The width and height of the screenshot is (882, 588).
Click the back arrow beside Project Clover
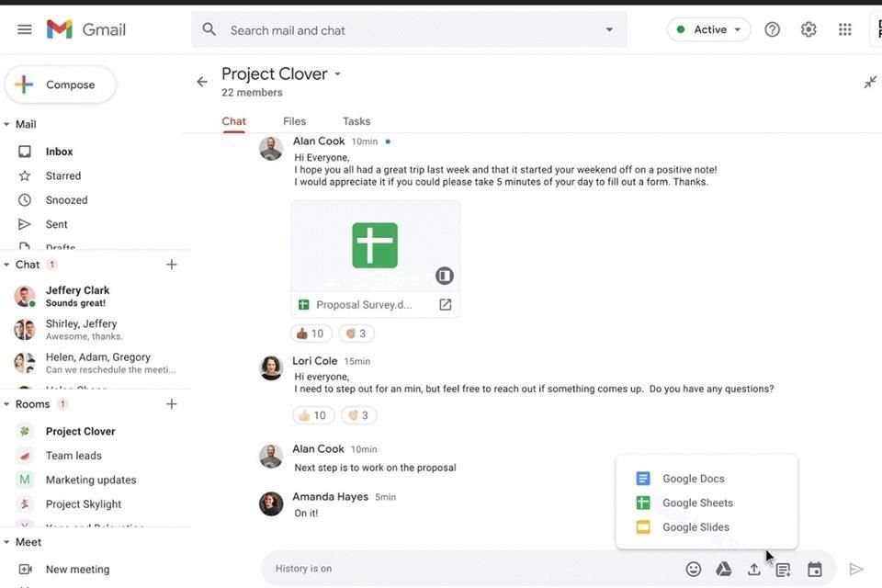tap(202, 82)
